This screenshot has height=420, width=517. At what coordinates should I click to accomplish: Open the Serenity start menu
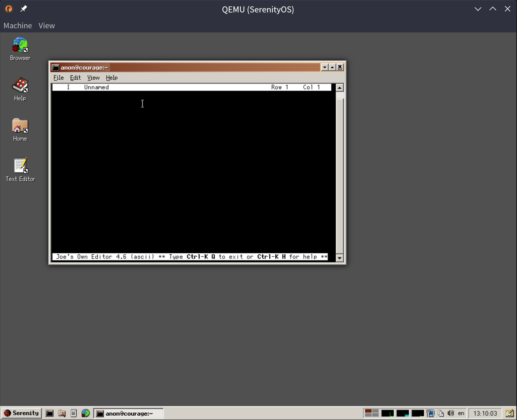tap(21, 413)
